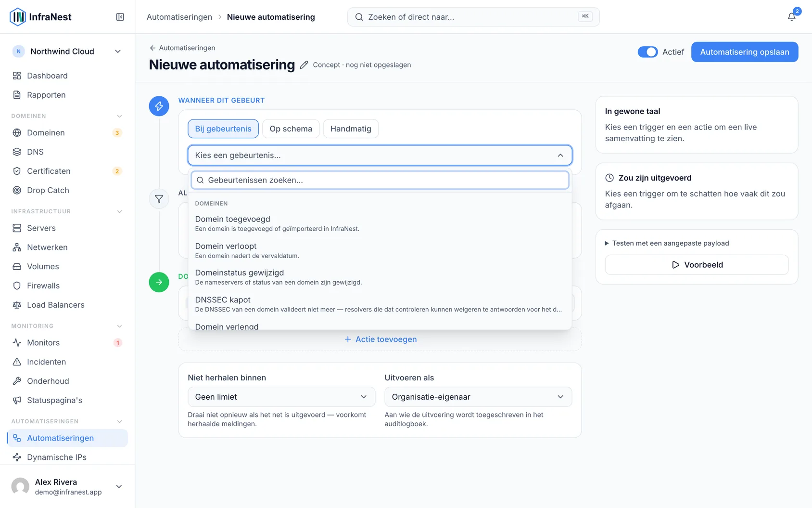Click the Automatiseringen breadcrumb
The height and width of the screenshot is (508, 812).
(x=179, y=17)
